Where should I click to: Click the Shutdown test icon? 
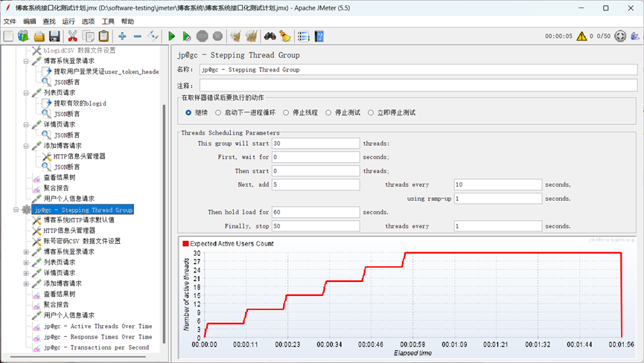coord(217,36)
